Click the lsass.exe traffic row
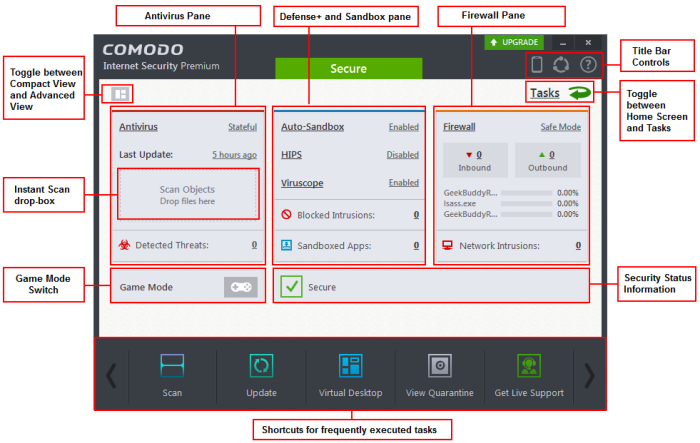 (511, 203)
